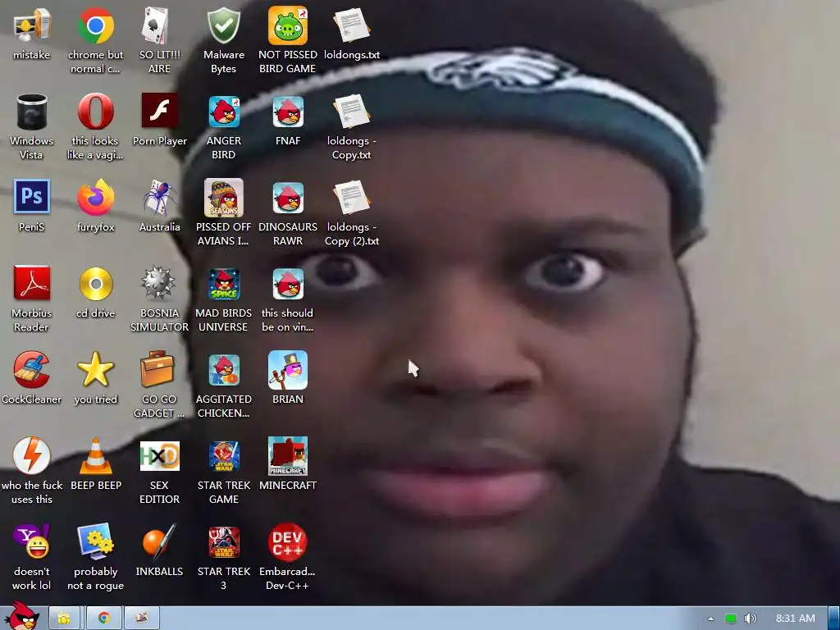Open the 'STAR TREK GAME' icon
Screen dimensions: 840x630
(x=223, y=456)
